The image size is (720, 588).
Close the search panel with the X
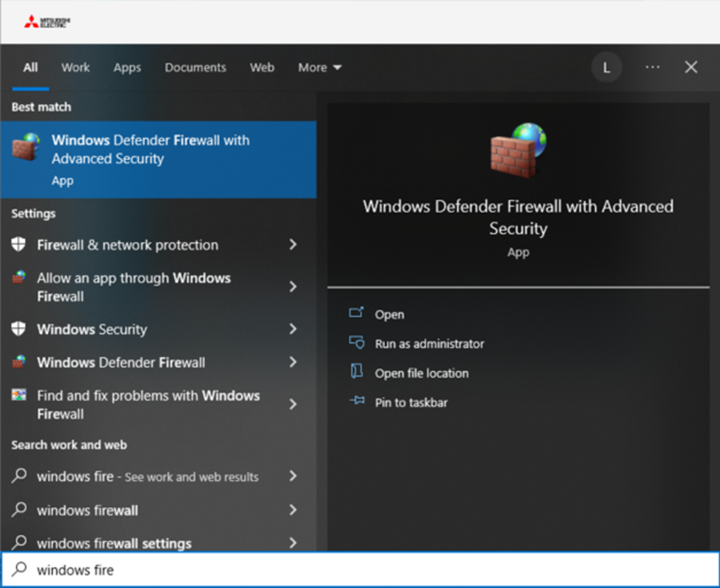point(691,68)
